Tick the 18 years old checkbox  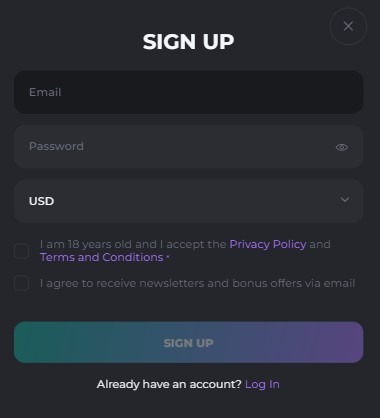tap(21, 251)
